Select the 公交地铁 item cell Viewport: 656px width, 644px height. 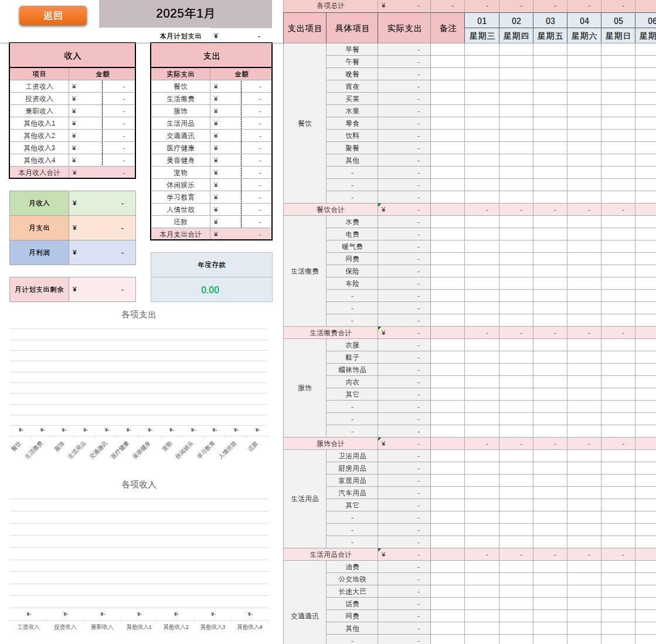352,579
